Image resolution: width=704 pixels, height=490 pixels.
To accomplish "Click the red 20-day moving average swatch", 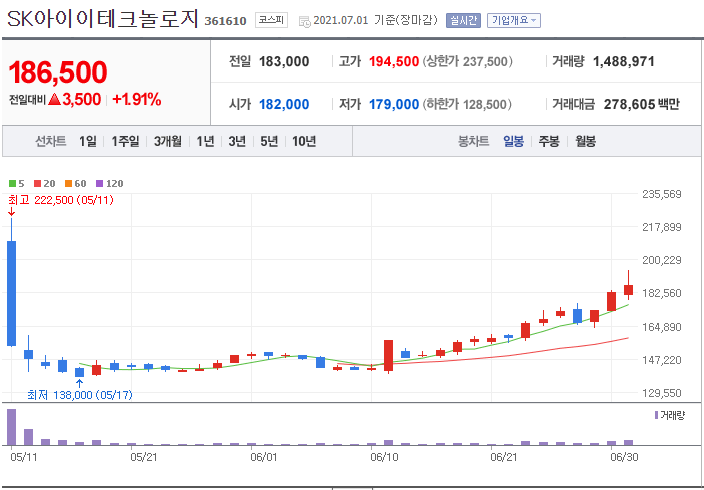I will coord(37,183).
